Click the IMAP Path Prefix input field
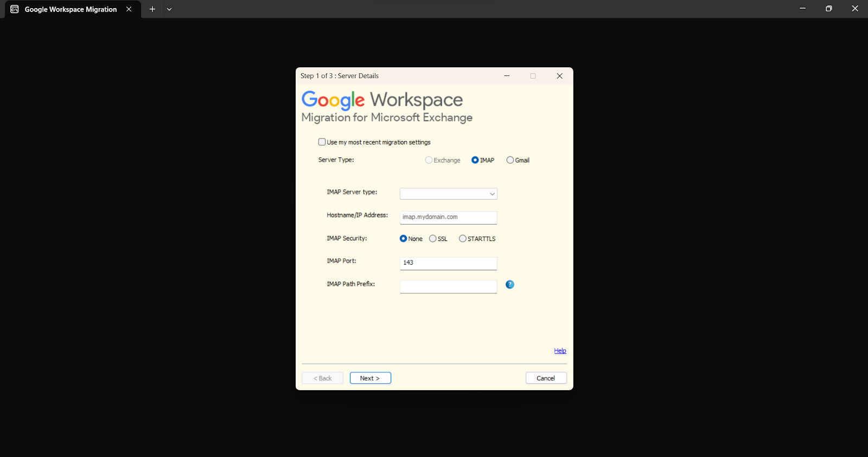This screenshot has width=868, height=457. pos(448,287)
